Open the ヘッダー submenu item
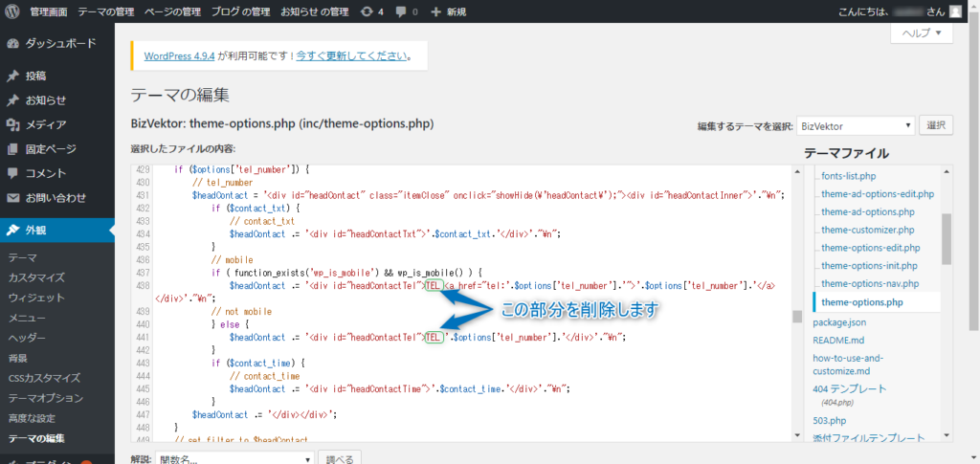Screen dimensions: 980x464 pos(27,338)
